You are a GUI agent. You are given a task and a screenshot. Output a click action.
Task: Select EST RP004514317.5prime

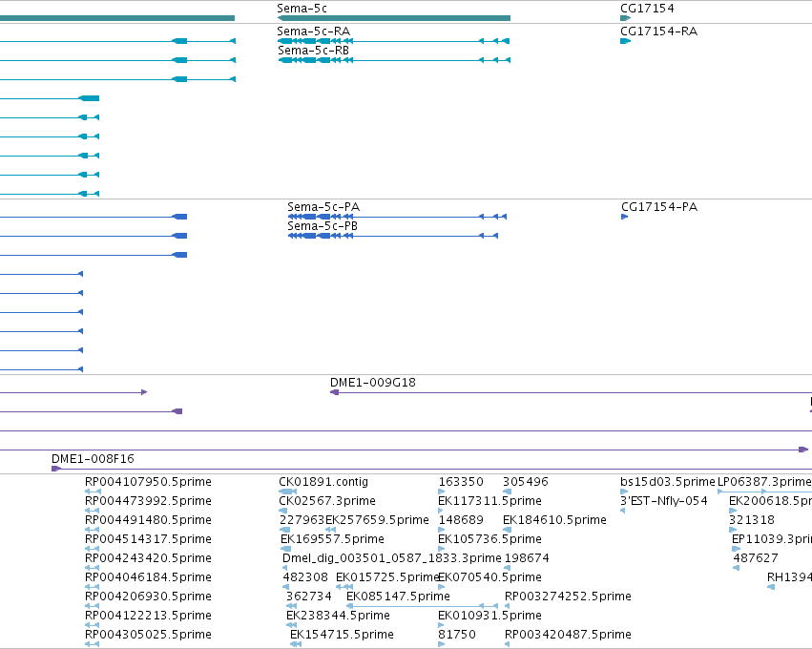pos(148,538)
